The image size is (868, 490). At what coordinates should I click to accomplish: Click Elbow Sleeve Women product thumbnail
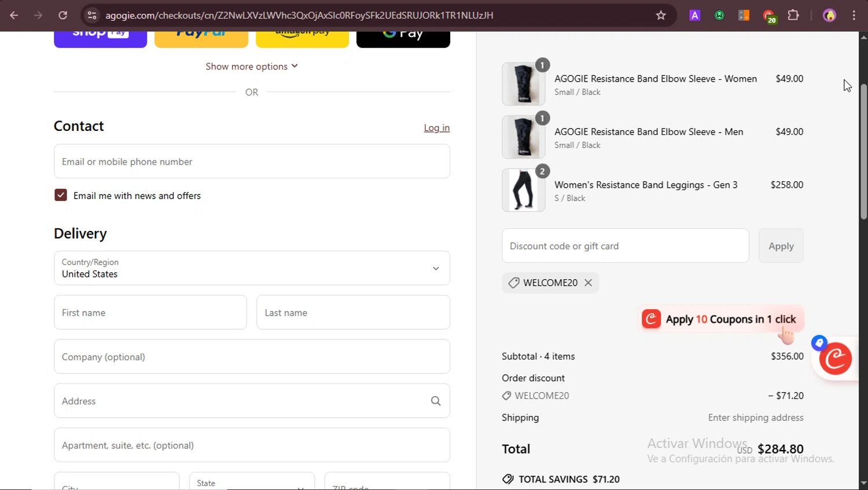(x=524, y=84)
